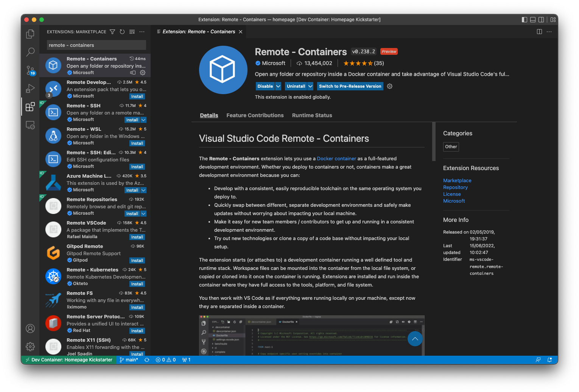Viewport: 579px width, 392px height.
Task: Toggle primary side bar visibility
Action: [x=525, y=20]
